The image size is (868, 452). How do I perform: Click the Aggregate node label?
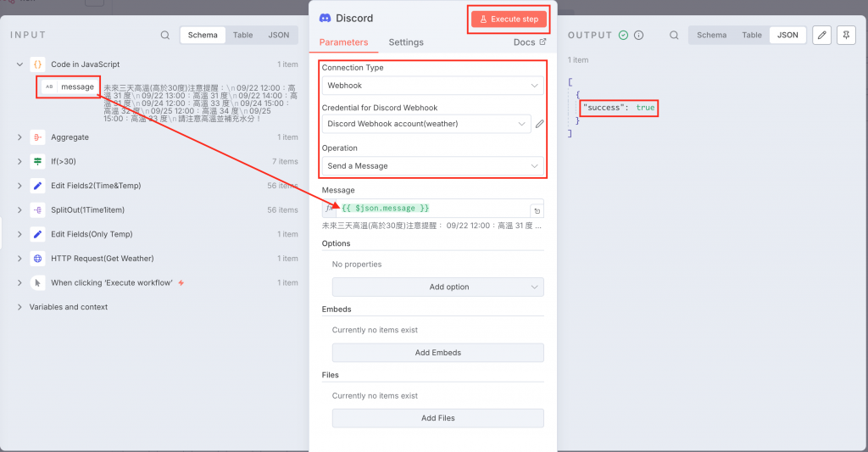(x=70, y=137)
